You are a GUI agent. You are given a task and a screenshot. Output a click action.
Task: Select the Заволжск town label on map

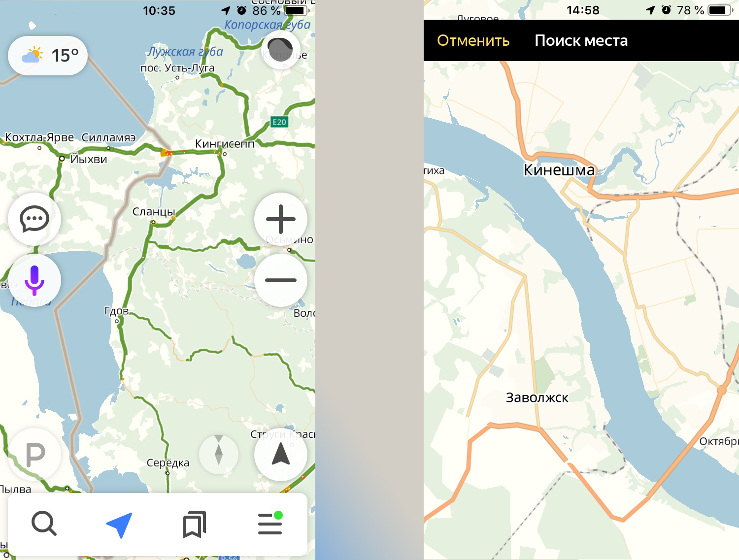pyautogui.click(x=537, y=398)
